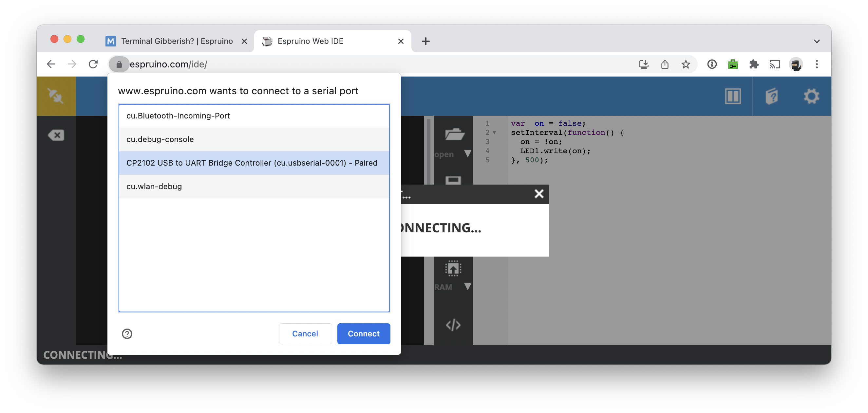
Task: Open the Chrome tab list chevron
Action: click(817, 42)
